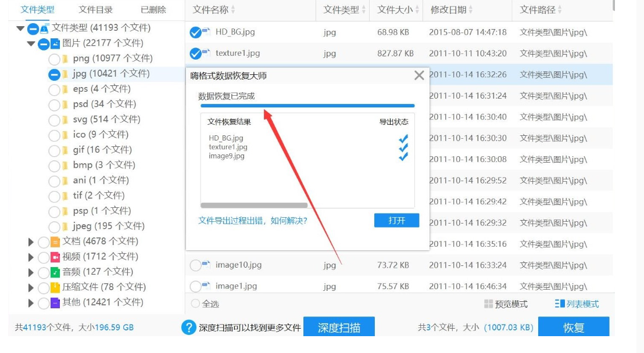The width and height of the screenshot is (644, 353).
Task: Click the root 文件类型 drive icon
Action: click(x=44, y=28)
